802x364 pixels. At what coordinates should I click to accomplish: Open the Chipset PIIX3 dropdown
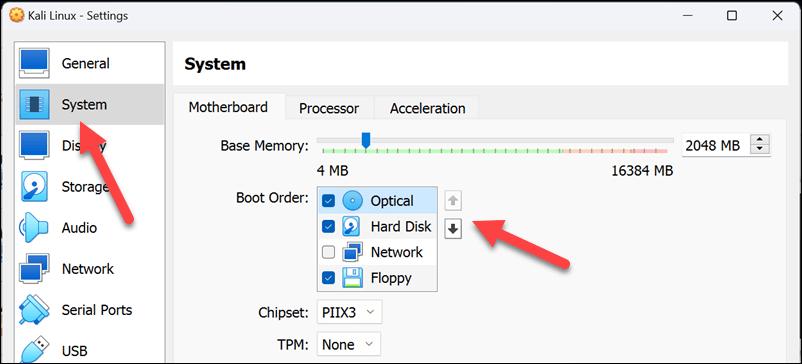349,312
